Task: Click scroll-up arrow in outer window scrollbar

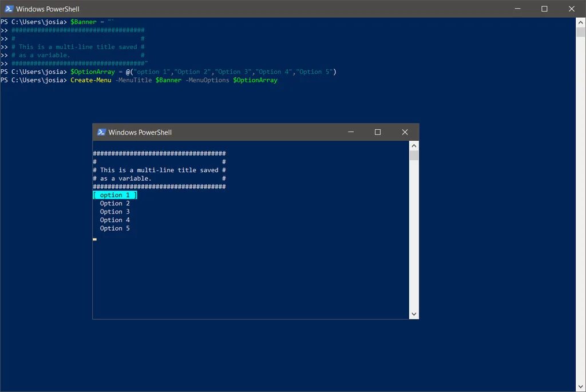Action: (x=580, y=22)
